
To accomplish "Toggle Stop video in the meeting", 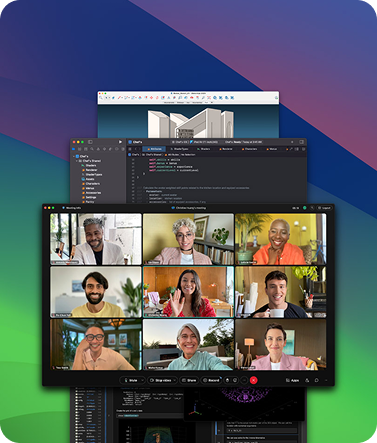I will point(160,380).
